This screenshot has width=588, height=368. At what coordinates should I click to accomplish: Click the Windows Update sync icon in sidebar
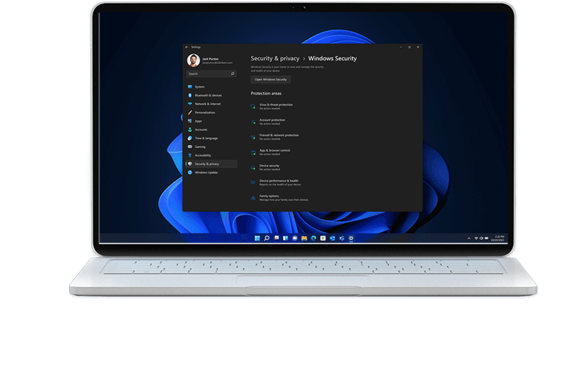click(x=190, y=172)
